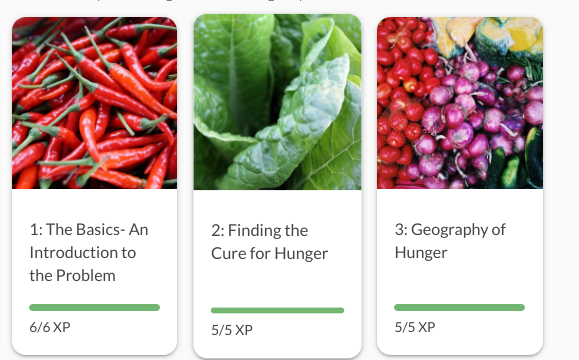Click "the Problem" line in lesson 1 card

[x=72, y=275]
